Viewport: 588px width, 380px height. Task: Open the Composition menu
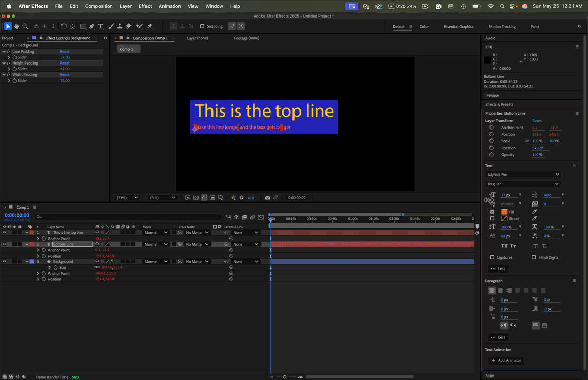click(99, 6)
